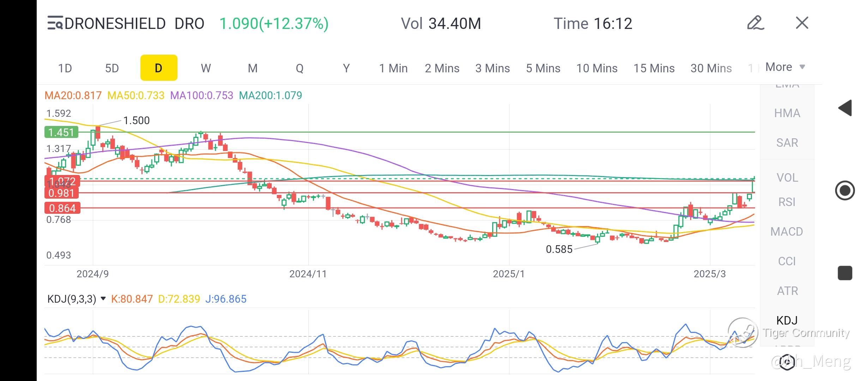This screenshot has height=381, width=868.
Task: Tap the Android back triangle button
Action: [845, 108]
